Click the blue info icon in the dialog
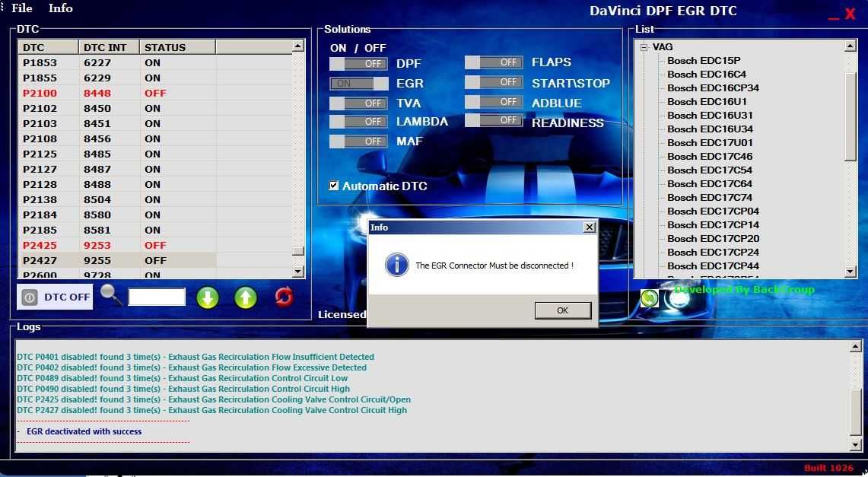This screenshot has height=477, width=868. (x=396, y=266)
